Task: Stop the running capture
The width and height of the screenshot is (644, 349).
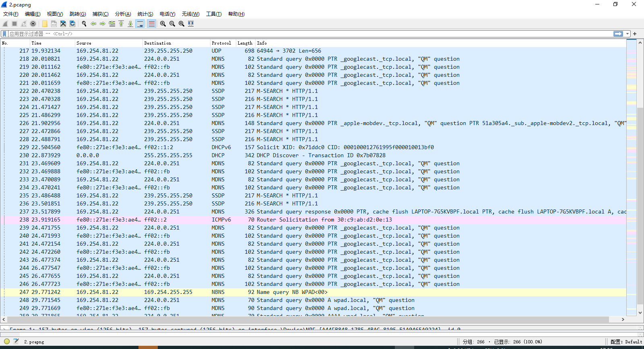Action: click(x=14, y=24)
